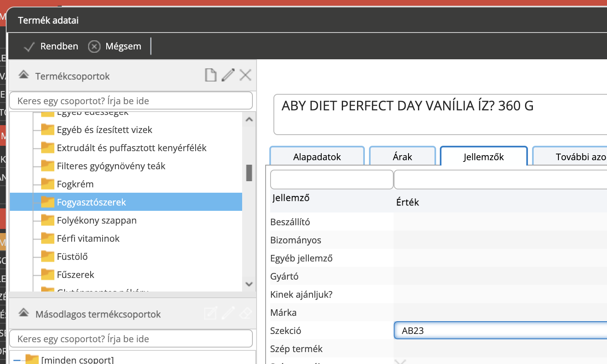Click the product group search field
The width and height of the screenshot is (607, 364).
pos(131,101)
